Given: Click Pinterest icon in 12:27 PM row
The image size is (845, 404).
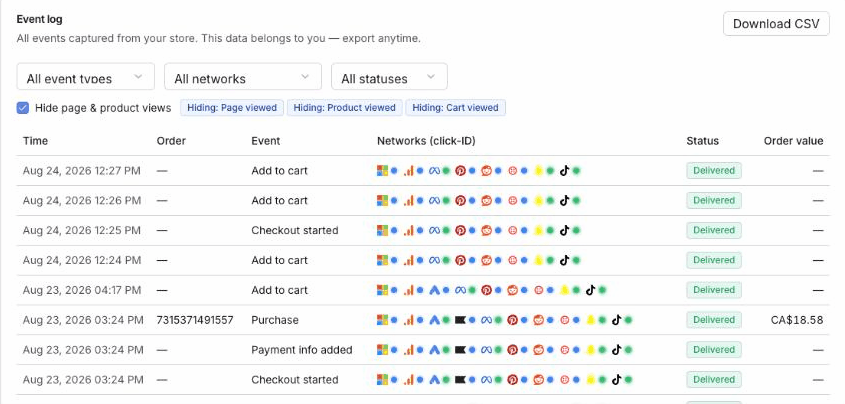Looking at the screenshot, I should [460, 171].
